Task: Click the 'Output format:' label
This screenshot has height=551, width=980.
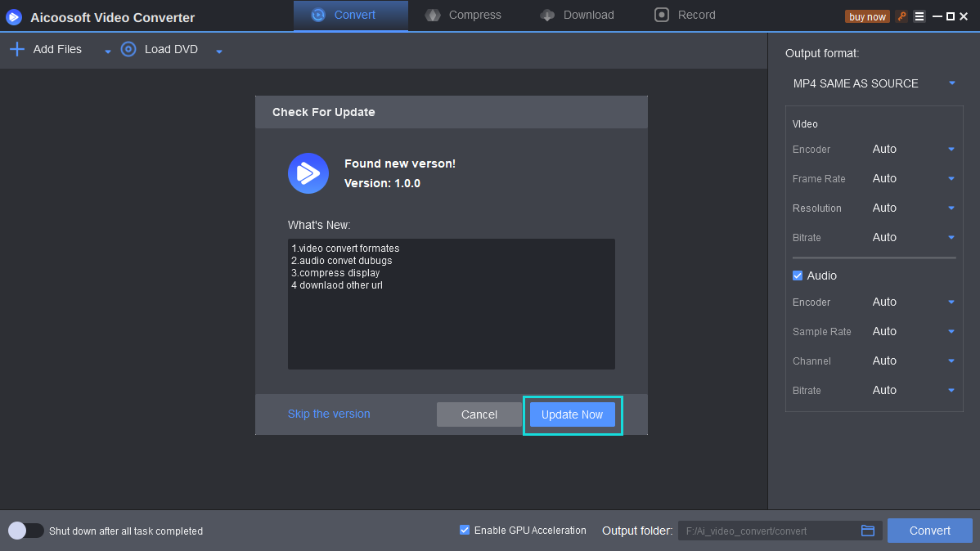Action: pyautogui.click(x=822, y=53)
